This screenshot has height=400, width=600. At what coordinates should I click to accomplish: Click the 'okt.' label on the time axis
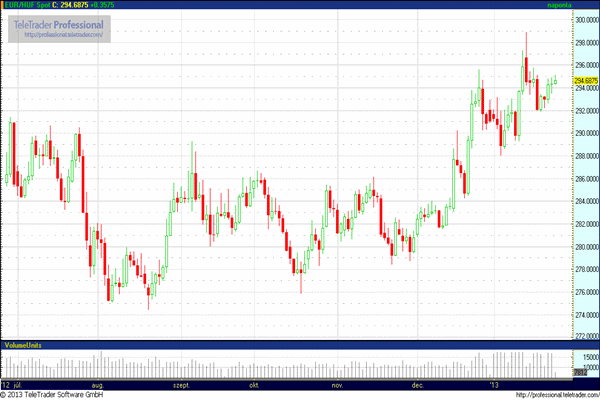click(256, 384)
